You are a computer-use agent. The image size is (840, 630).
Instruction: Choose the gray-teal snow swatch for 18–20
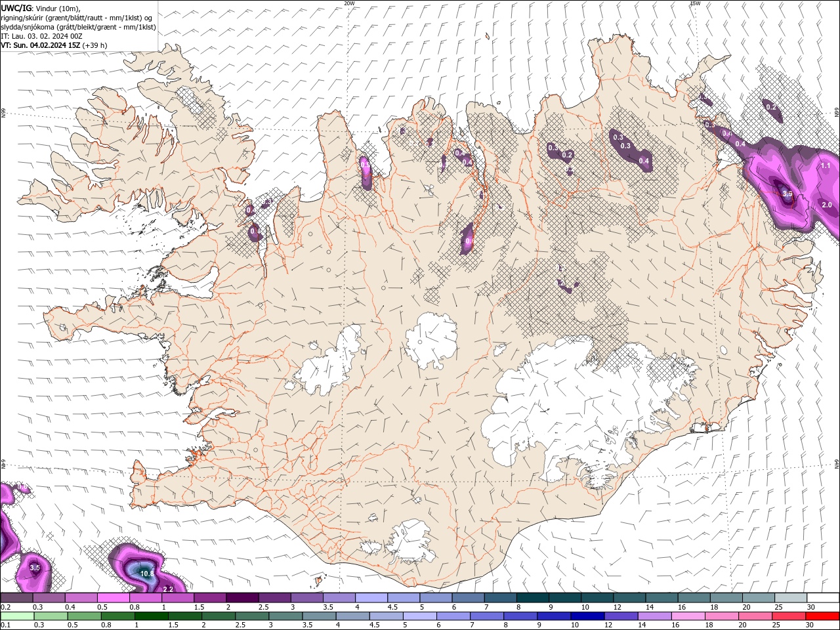(726, 598)
